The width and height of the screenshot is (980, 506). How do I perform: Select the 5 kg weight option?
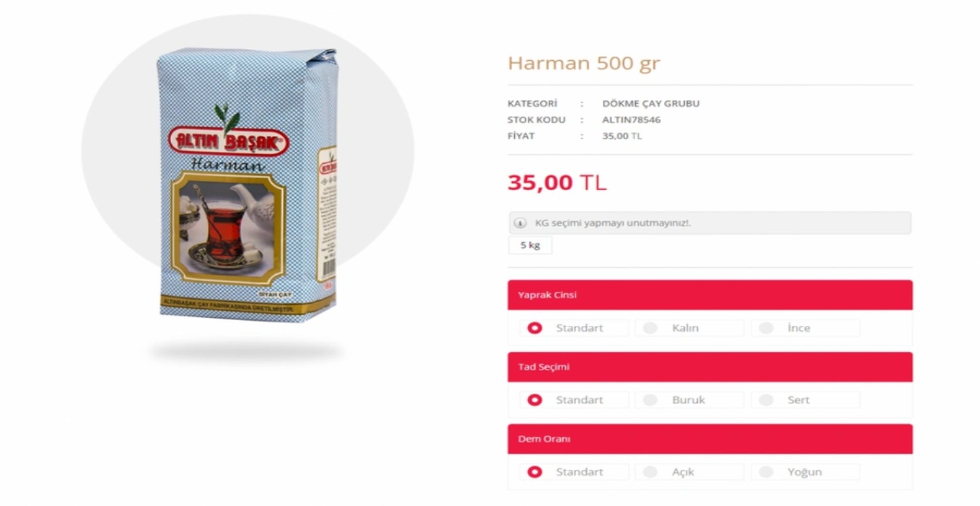pyautogui.click(x=530, y=245)
